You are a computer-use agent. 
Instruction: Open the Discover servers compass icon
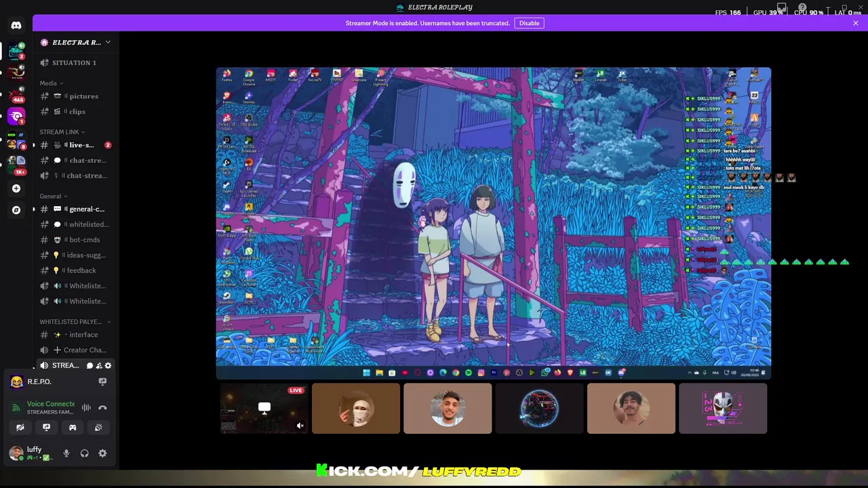click(x=16, y=210)
